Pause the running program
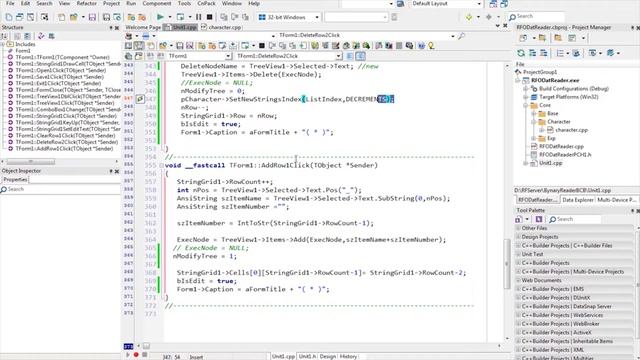The width and height of the screenshot is (640, 360). 198,17
